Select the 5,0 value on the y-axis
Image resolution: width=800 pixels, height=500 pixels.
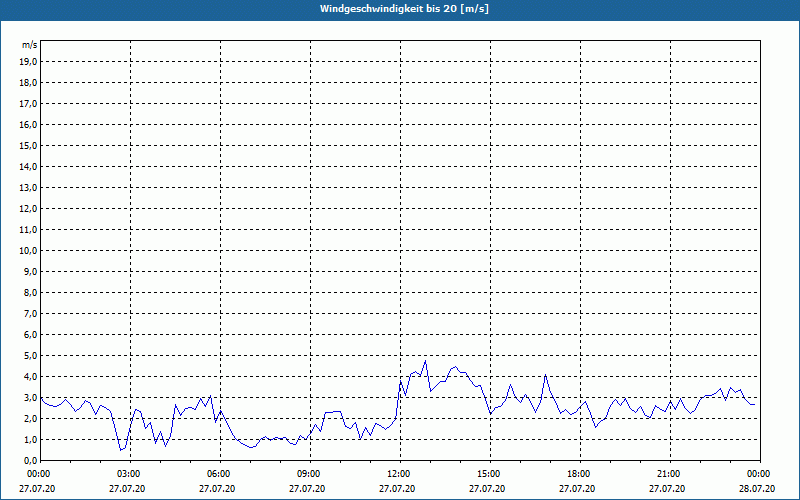pos(31,355)
